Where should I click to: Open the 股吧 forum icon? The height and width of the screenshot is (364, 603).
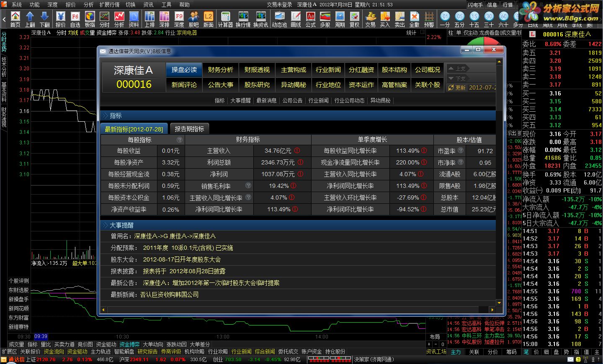click(194, 19)
